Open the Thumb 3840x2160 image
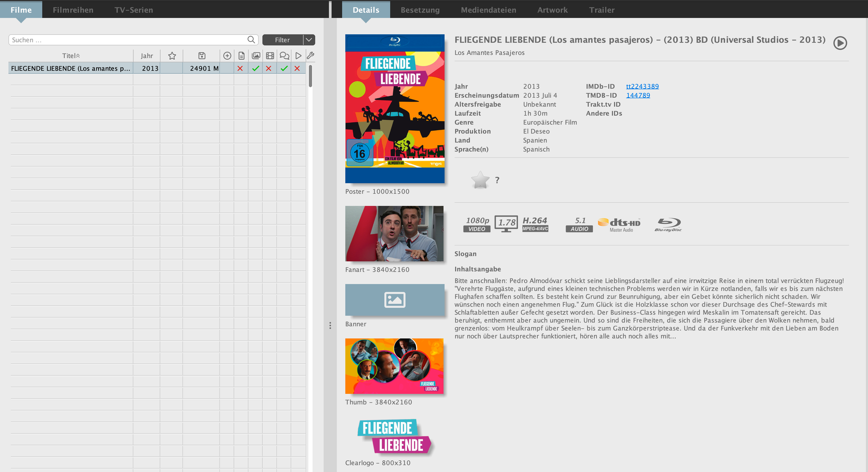This screenshot has height=472, width=868. pos(394,366)
